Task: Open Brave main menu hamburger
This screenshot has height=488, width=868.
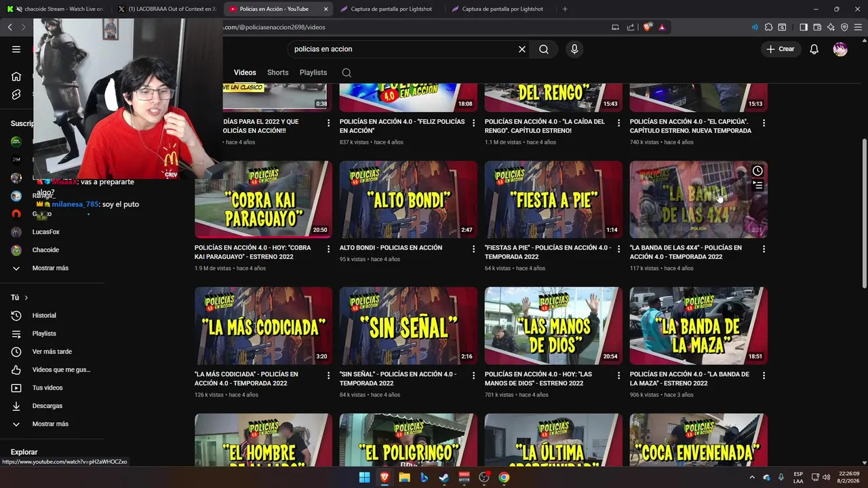Action: point(858,27)
